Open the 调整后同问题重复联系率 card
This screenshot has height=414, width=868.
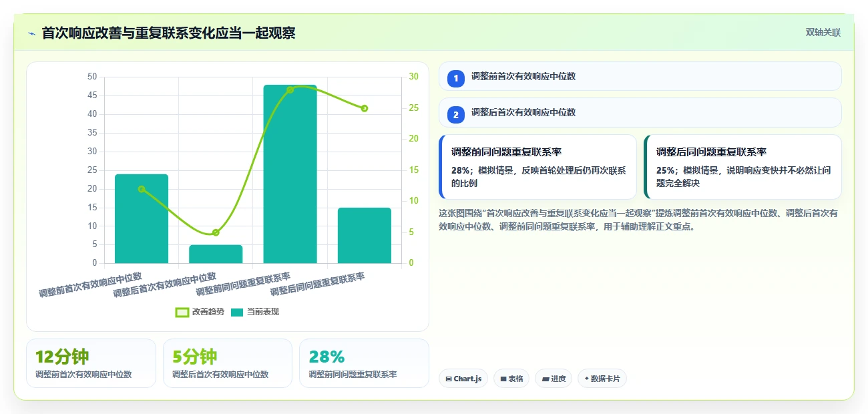[x=742, y=167]
